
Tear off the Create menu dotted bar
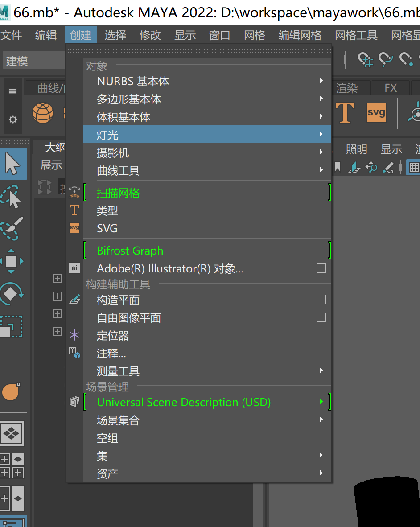[198, 51]
